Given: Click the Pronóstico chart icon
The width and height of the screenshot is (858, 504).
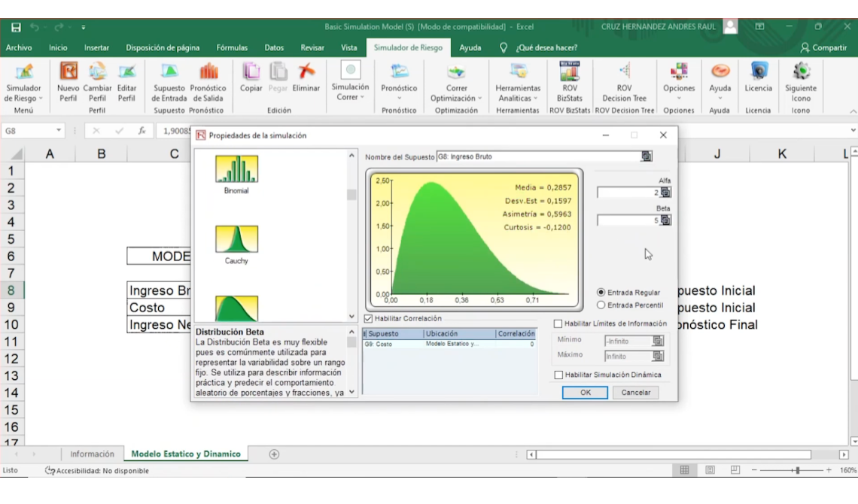Looking at the screenshot, I should 399,71.
